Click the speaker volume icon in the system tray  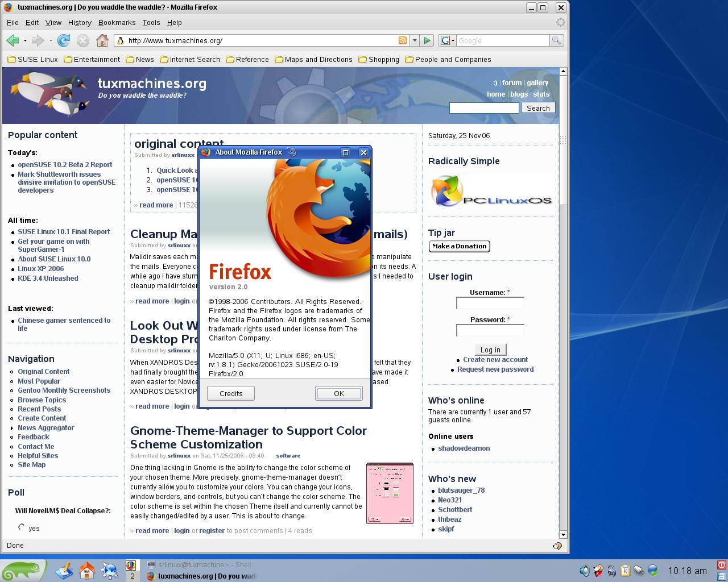tap(584, 570)
